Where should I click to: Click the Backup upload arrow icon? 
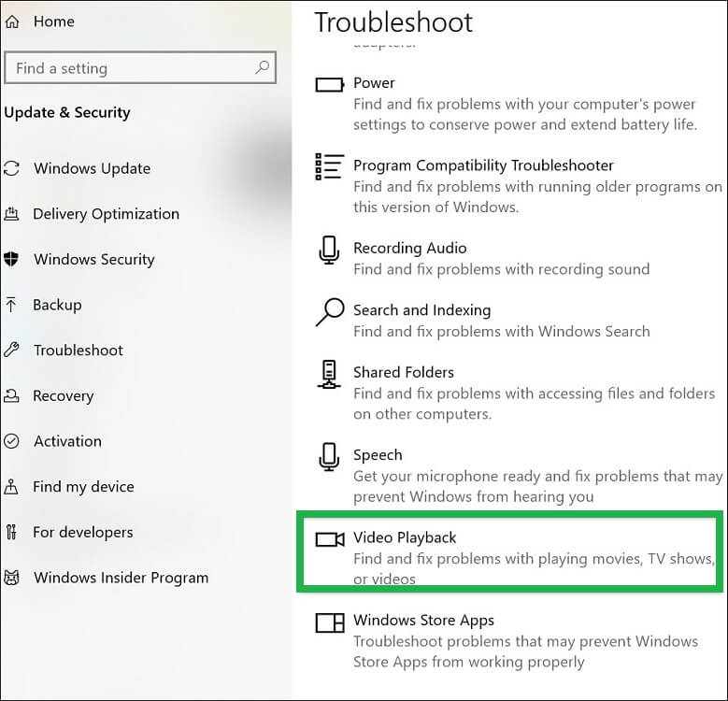tap(11, 305)
